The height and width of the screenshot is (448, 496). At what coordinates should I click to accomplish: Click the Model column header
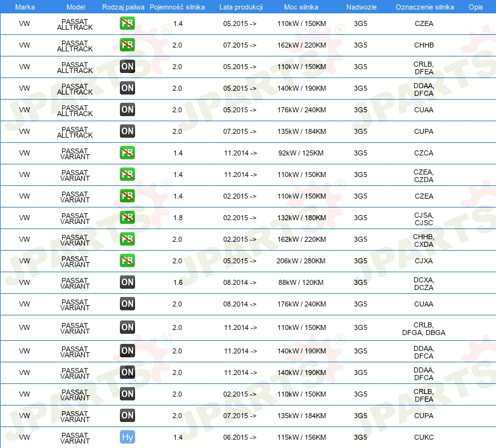(x=75, y=7)
